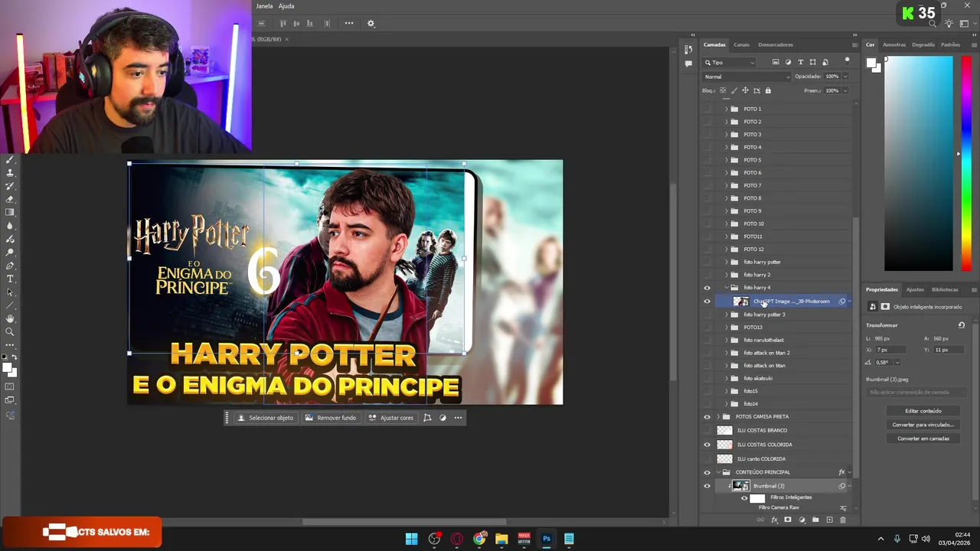Image resolution: width=980 pixels, height=551 pixels.
Task: Click the rainbow hue slider bar
Action: pos(966,164)
